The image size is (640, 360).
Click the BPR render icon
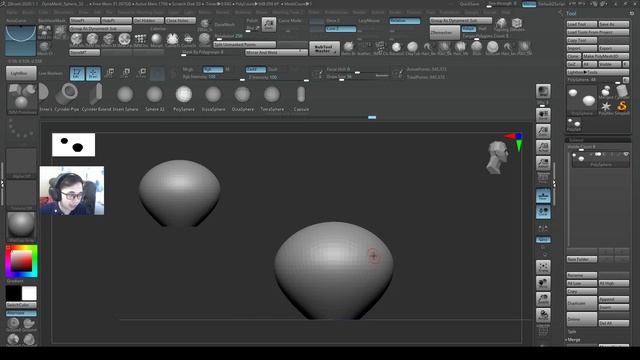(x=543, y=91)
